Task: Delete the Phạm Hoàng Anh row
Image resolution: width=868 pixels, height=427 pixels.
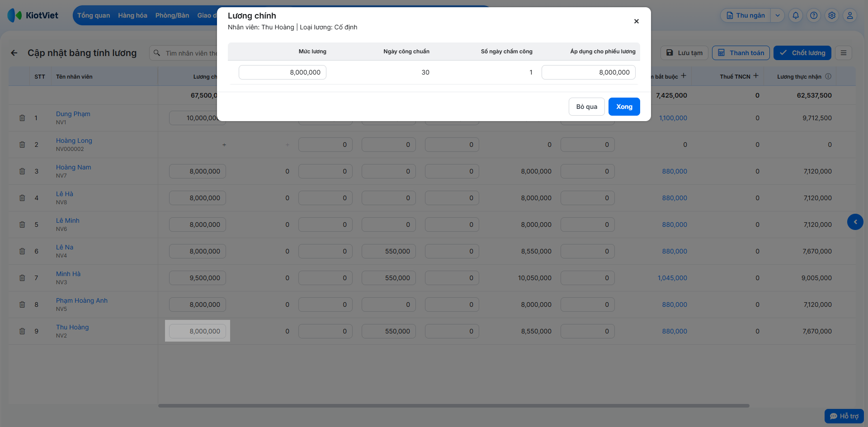Action: (22, 305)
